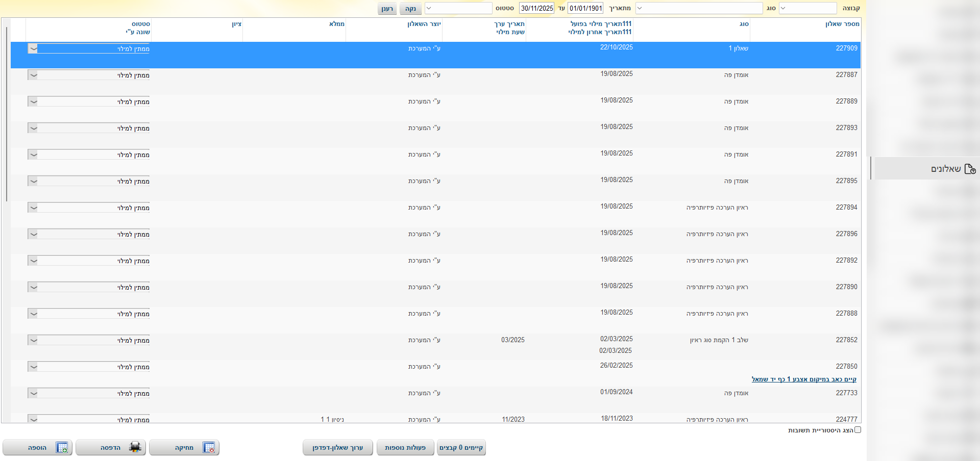The image size is (980, 461).
Task: Click the delete-table icon on the מחיקה button
Action: 208,448
